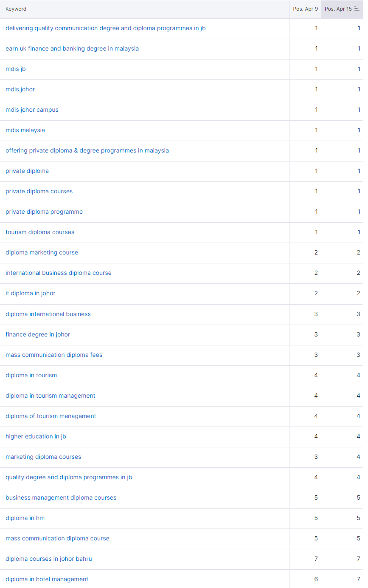Click the 'it diploma in johor' keyword
Image resolution: width=368 pixels, height=588 pixels.
[x=31, y=293]
